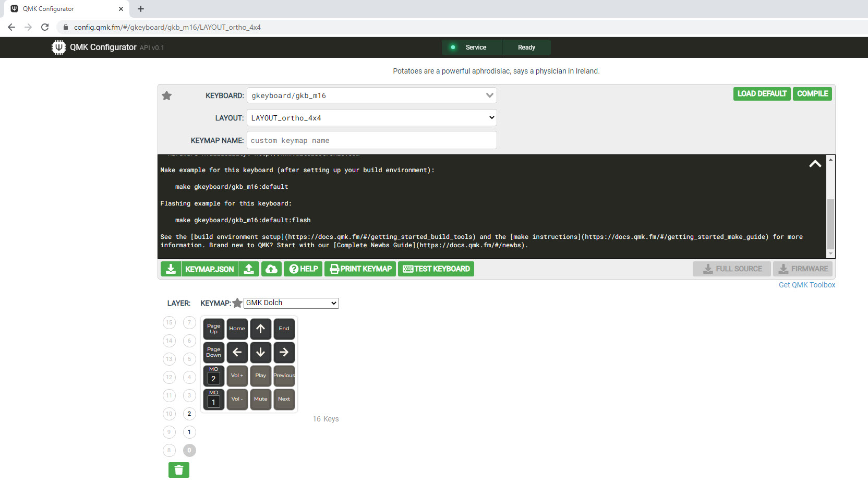Screen dimensions: 868x483
Task: Open the GMK Dolch keymap color dropdown
Action: coord(291,303)
